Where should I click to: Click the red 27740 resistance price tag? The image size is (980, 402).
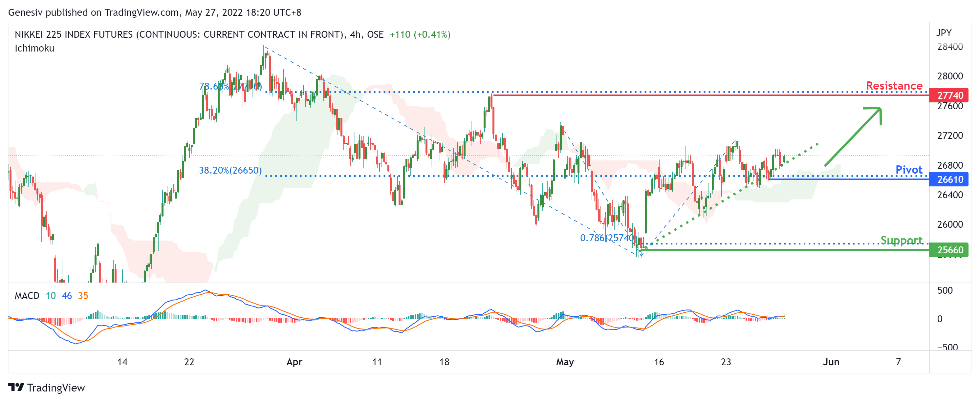point(948,95)
